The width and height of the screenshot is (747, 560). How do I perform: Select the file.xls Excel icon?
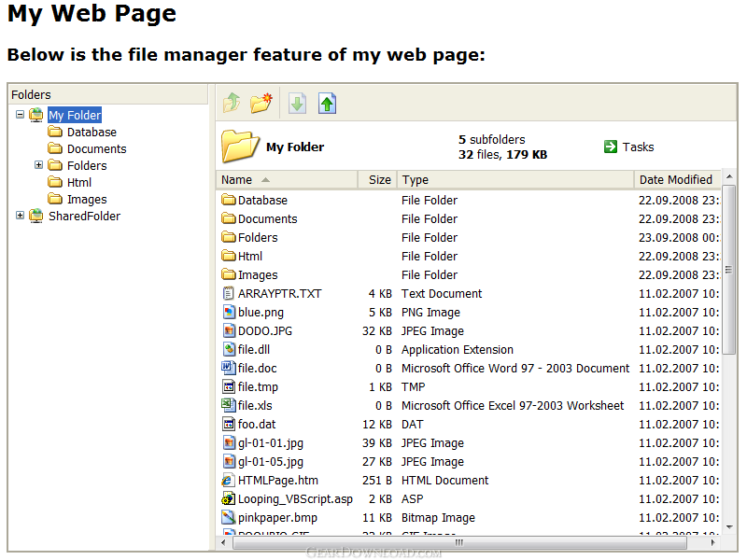(229, 406)
